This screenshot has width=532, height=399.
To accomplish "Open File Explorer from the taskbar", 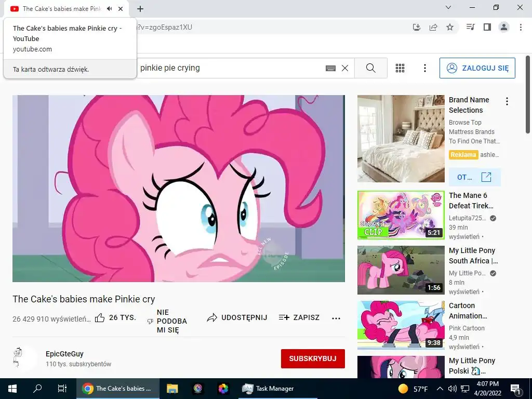I will coord(172,389).
